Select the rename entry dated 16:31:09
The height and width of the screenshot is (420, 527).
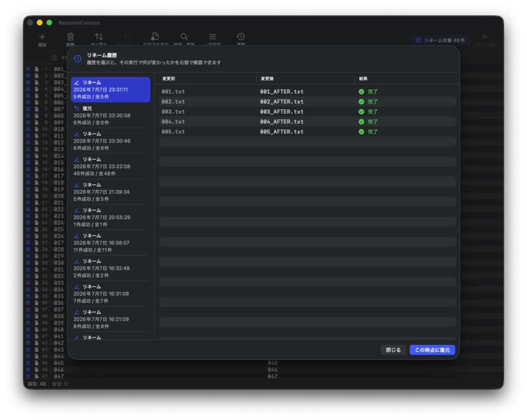pos(111,294)
